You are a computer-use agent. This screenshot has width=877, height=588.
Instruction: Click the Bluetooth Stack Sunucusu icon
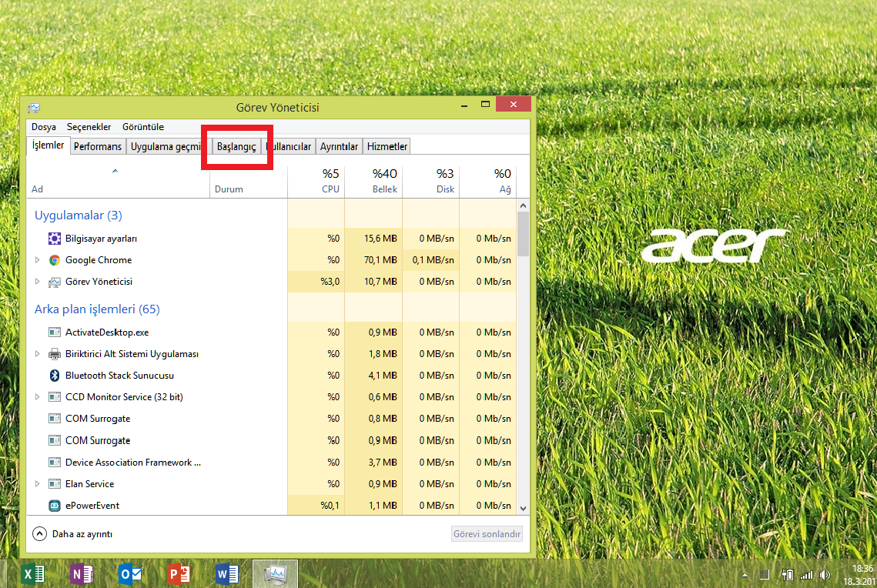pos(54,376)
